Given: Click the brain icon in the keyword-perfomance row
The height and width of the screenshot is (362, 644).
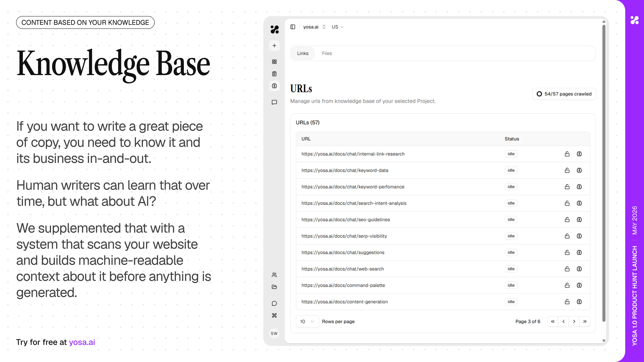Looking at the screenshot, I should click(579, 187).
